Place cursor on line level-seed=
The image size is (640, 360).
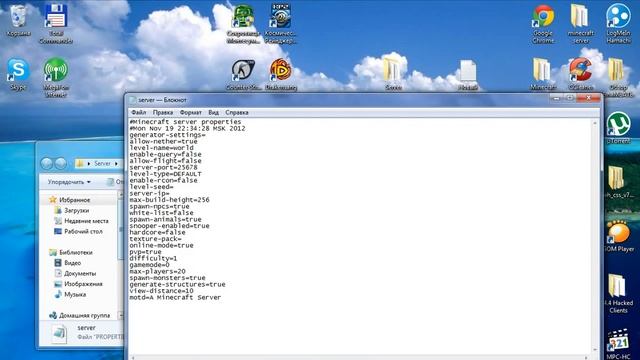click(x=152, y=187)
